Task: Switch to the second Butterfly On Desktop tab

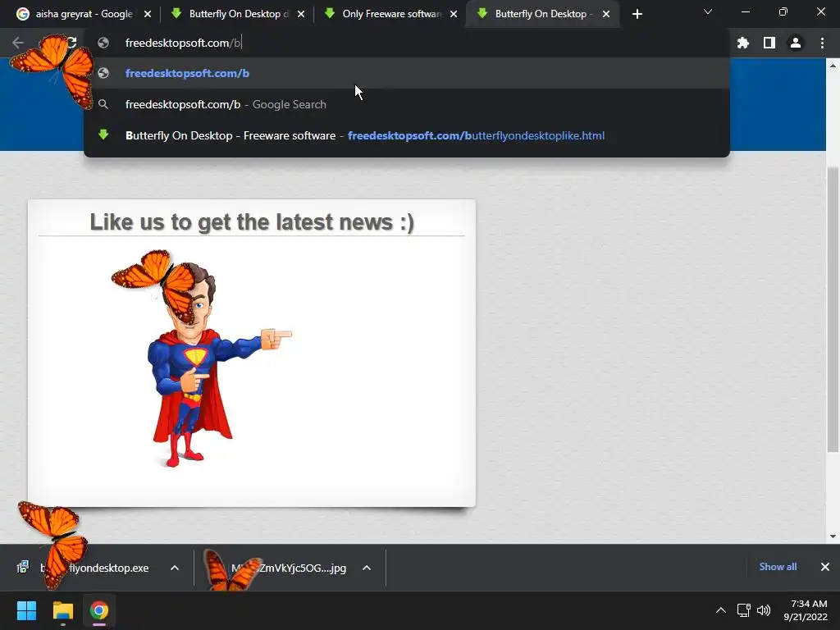Action: coord(231,14)
